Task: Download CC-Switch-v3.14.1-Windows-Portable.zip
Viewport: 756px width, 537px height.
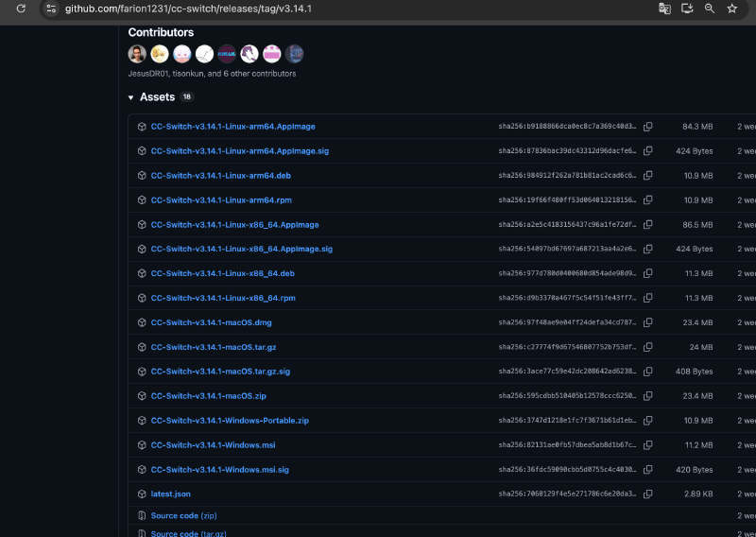Action: tap(230, 421)
